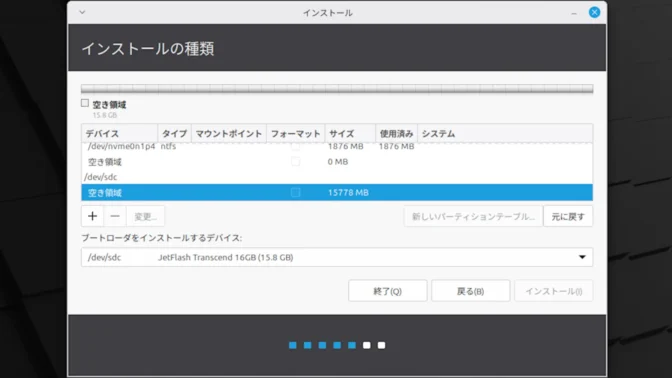Click the 元に戻す button
This screenshot has width=672, height=378.
[568, 216]
